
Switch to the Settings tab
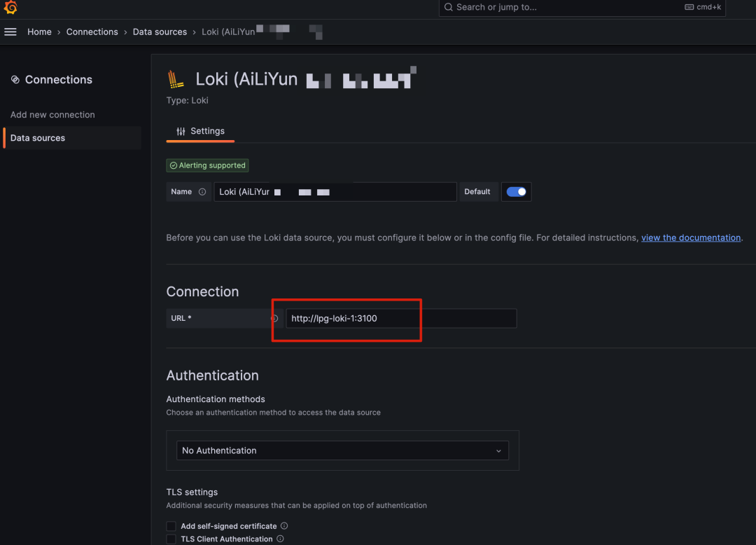click(x=201, y=131)
